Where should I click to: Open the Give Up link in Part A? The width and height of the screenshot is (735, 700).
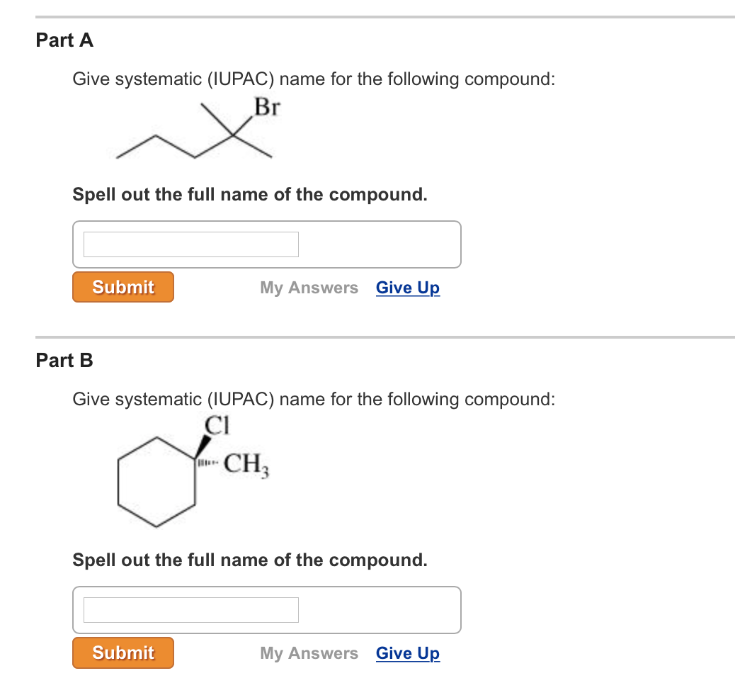(x=407, y=288)
